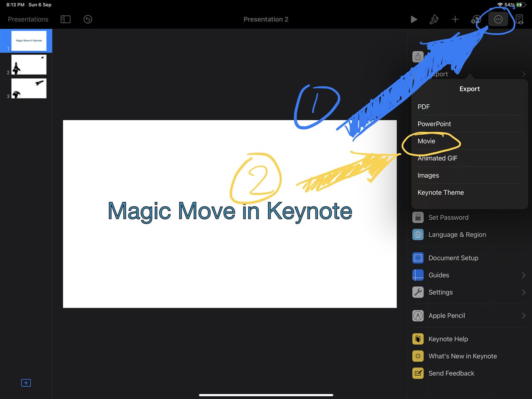Click What's New in Keynote icon
Viewport: 532px width, 399px height.
point(418,356)
